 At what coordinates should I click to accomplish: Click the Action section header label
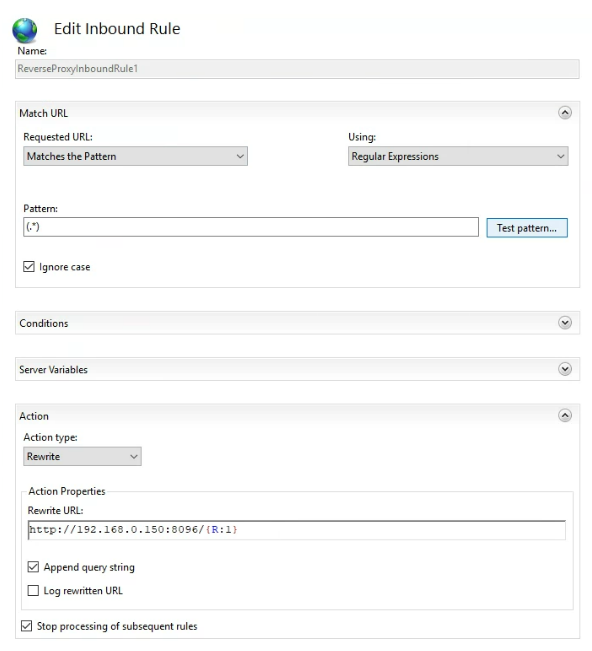34,416
